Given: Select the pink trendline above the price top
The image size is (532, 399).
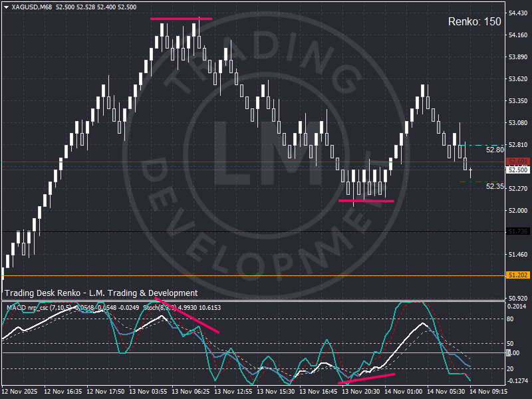Looking at the screenshot, I should point(181,19).
